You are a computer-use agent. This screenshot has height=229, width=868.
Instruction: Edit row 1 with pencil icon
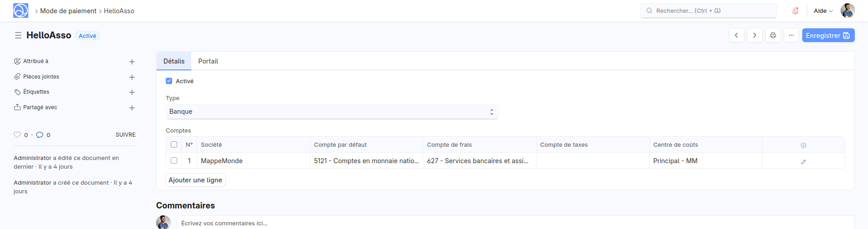pos(803,161)
